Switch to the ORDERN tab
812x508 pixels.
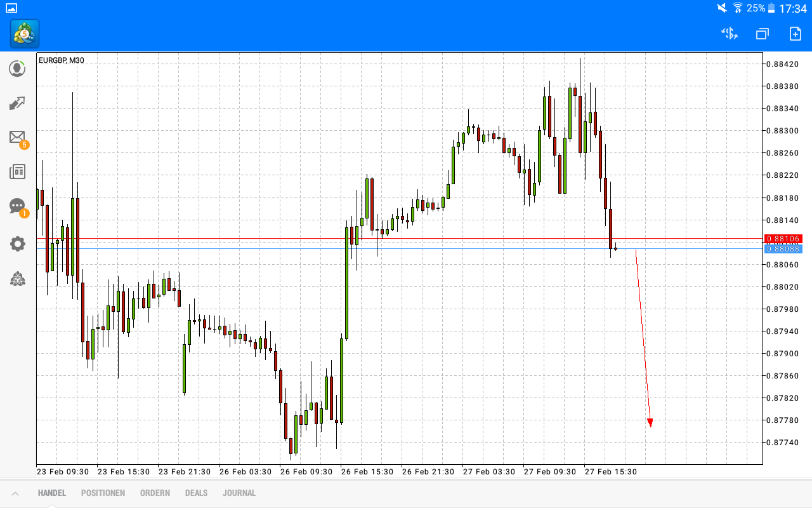point(155,493)
